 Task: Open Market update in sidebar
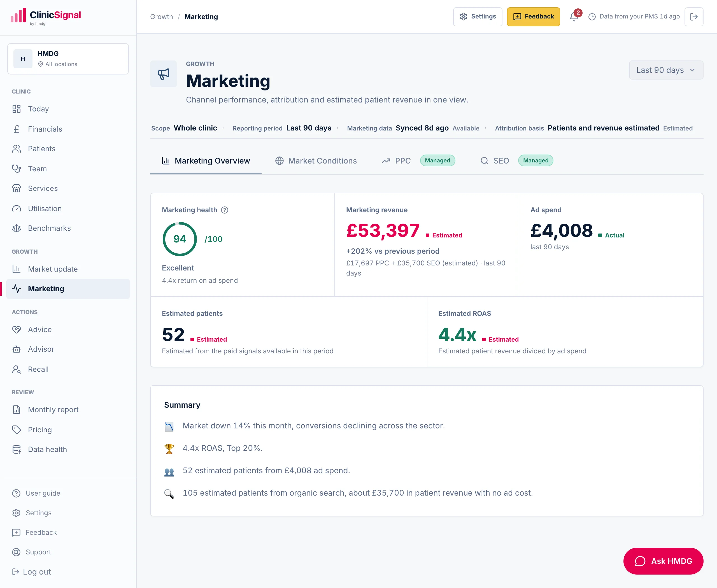(68, 269)
